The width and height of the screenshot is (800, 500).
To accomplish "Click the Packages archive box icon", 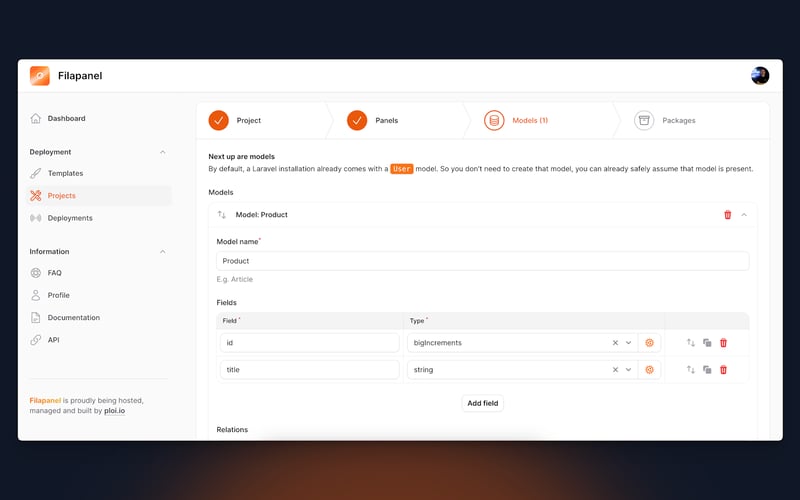I will [x=644, y=120].
